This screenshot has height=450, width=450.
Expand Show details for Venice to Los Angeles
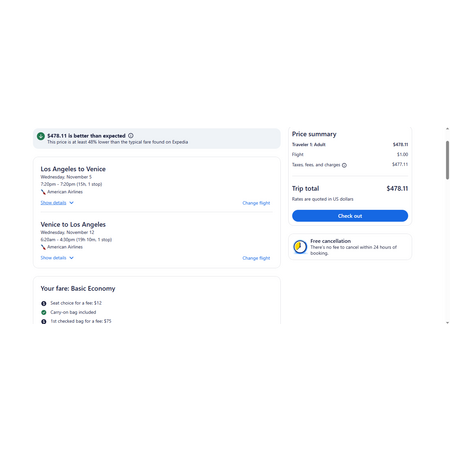tap(53, 258)
